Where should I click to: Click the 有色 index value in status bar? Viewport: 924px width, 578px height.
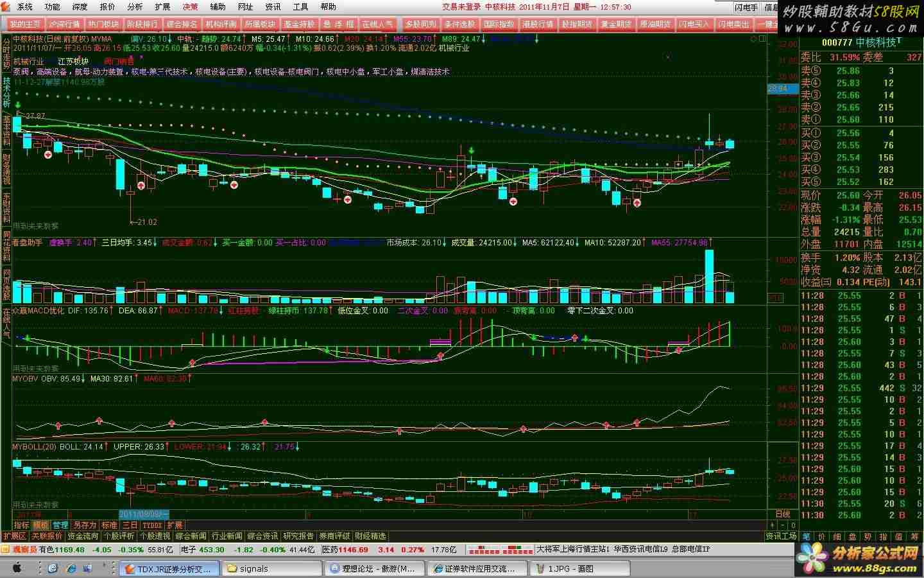point(70,550)
